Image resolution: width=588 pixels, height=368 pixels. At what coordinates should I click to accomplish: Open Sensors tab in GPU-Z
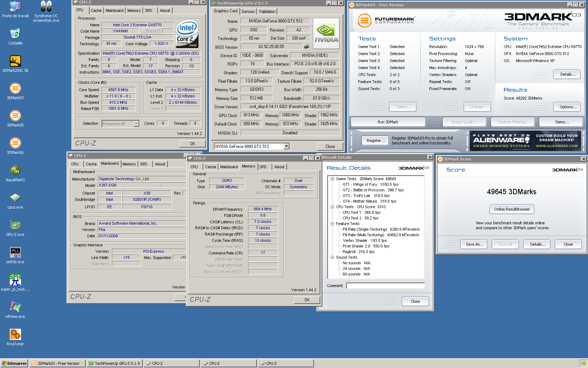pyautogui.click(x=248, y=12)
